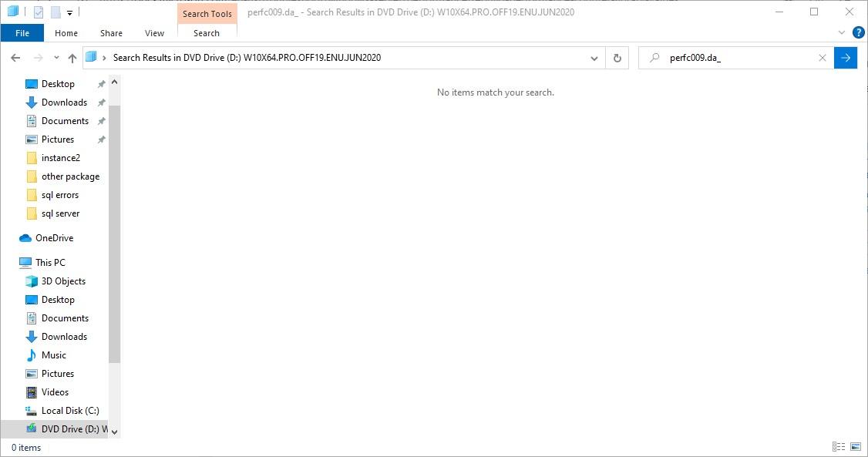Click inside the search box containing perfc009.da_

736,58
